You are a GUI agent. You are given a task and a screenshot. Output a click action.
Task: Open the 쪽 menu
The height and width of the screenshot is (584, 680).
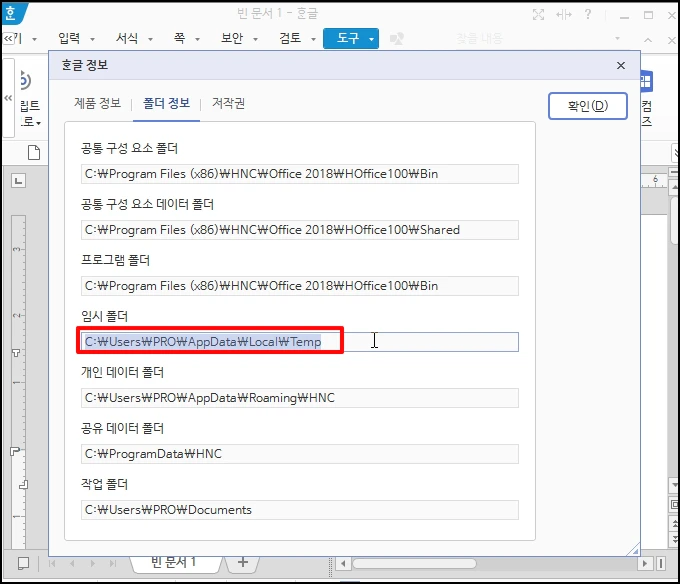[x=180, y=39]
